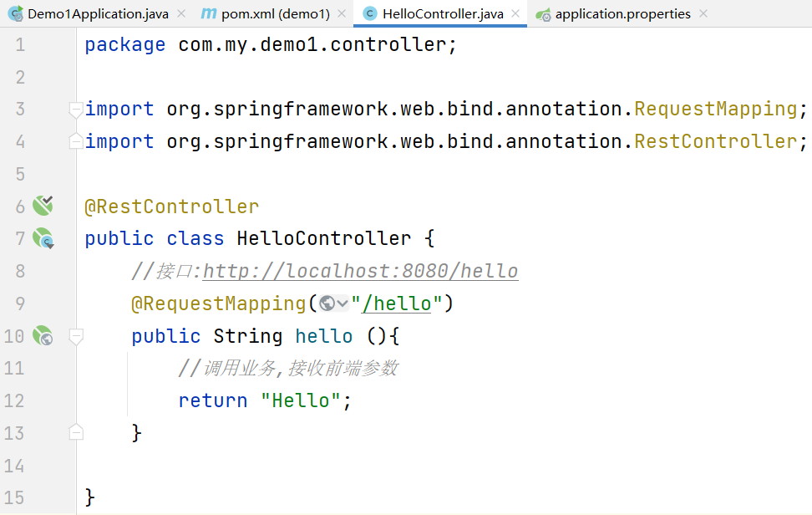
Task: Click the Maven icon on the pom.xml tab
Action: [x=209, y=13]
